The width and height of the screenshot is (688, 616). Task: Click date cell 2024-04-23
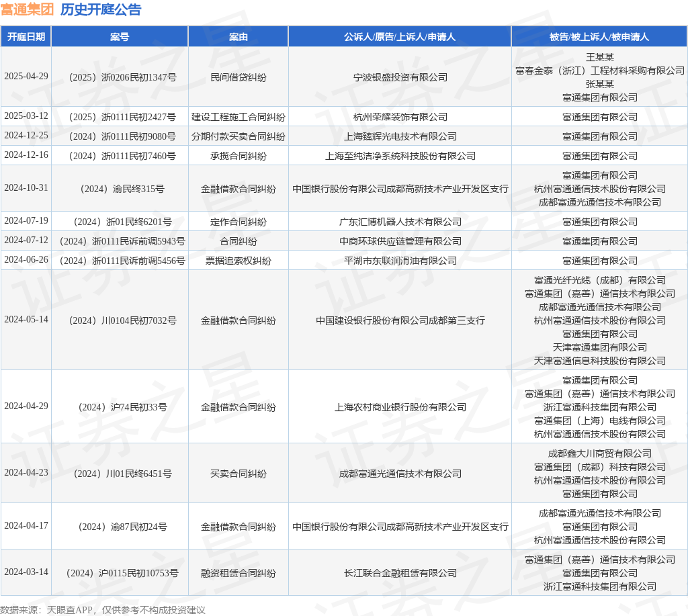click(x=26, y=472)
